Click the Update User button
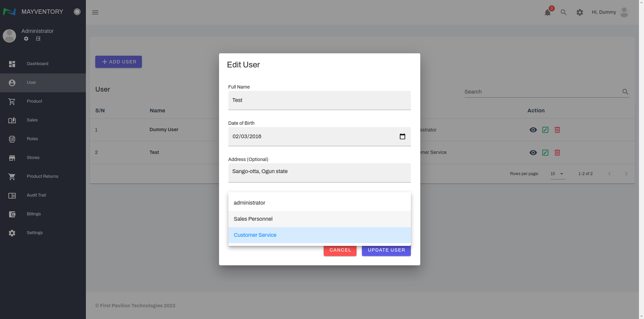The height and width of the screenshot is (319, 644). tap(386, 251)
